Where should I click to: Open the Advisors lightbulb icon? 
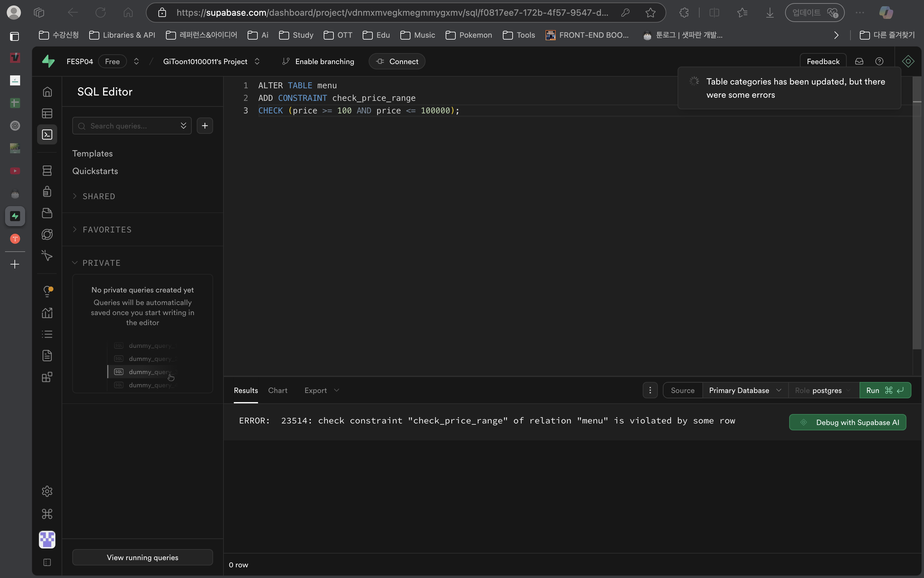pyautogui.click(x=47, y=291)
